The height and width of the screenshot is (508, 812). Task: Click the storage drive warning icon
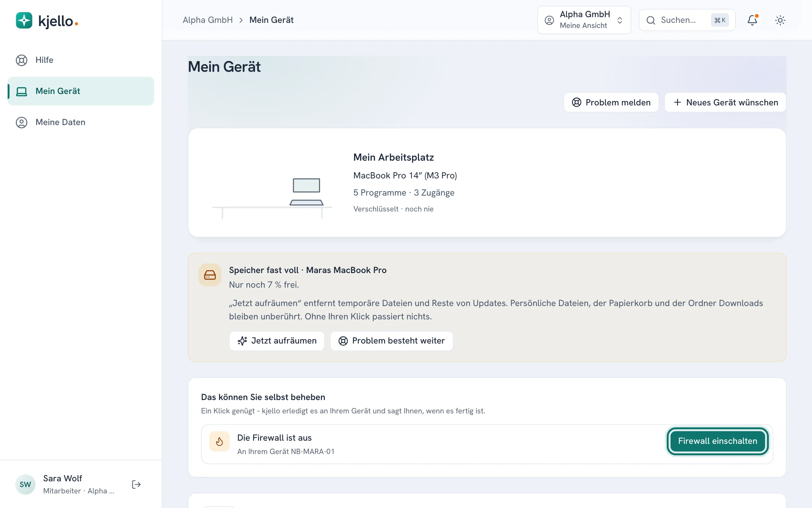click(210, 275)
